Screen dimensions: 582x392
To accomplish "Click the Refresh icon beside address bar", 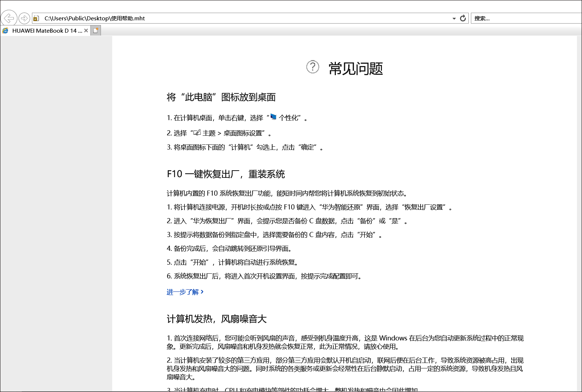I will click(x=463, y=18).
